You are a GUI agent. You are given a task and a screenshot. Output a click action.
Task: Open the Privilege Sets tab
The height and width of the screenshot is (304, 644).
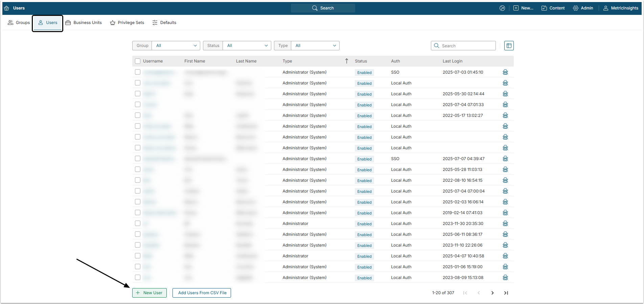(x=127, y=23)
